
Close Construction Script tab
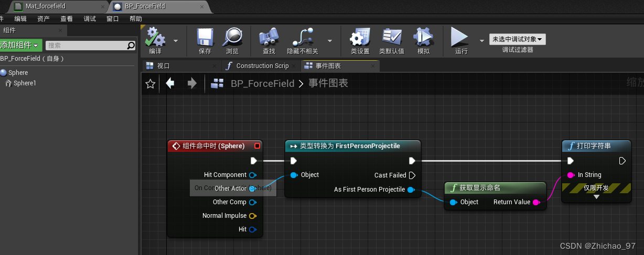(295, 66)
